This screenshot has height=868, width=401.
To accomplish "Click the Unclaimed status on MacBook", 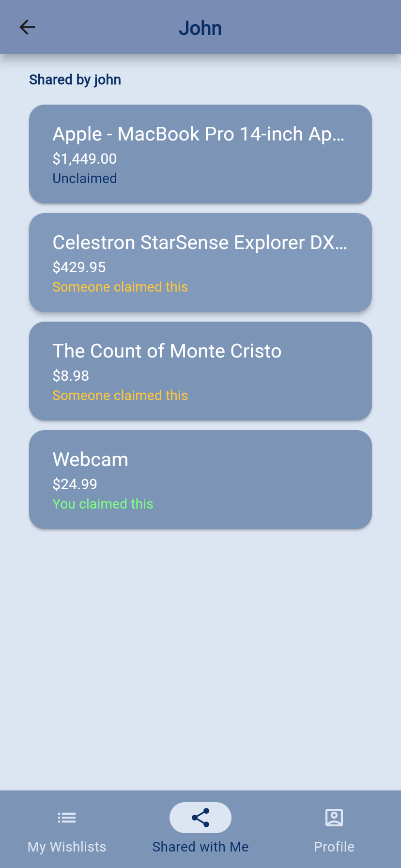I will pos(85,178).
